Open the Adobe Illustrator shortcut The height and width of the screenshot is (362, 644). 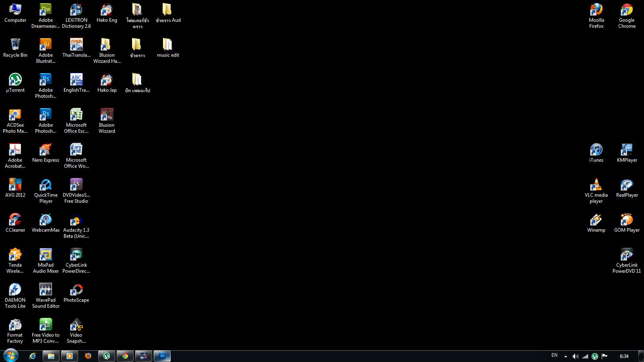click(46, 51)
